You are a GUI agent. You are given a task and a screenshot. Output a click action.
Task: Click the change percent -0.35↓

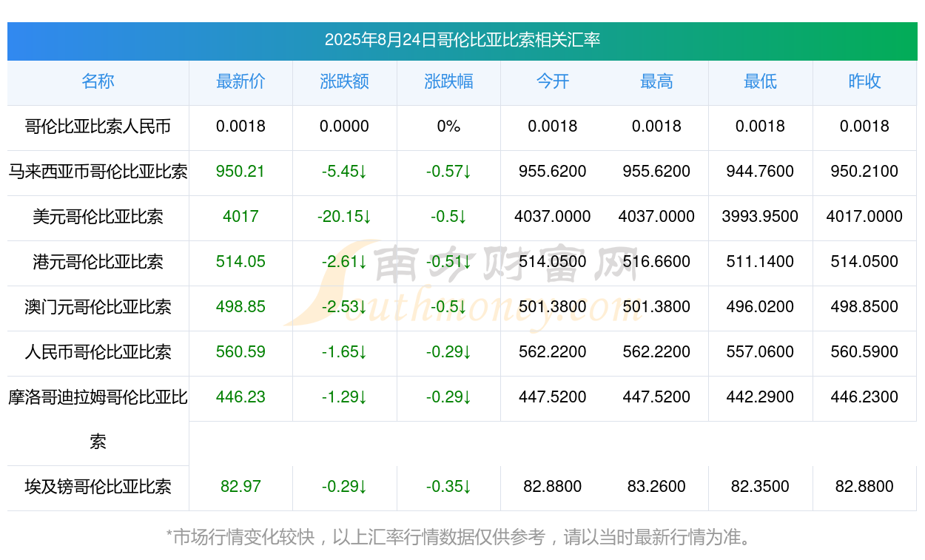click(x=448, y=487)
